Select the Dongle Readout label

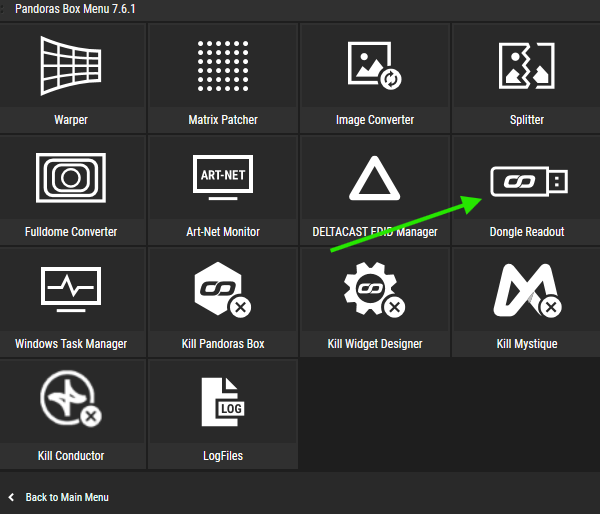pos(527,232)
